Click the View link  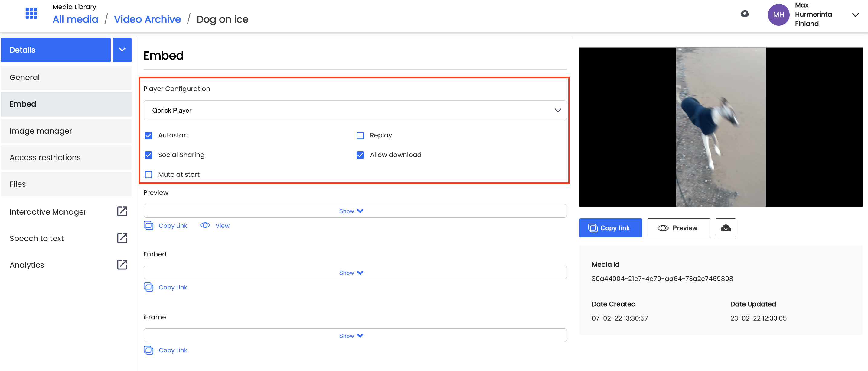tap(222, 226)
